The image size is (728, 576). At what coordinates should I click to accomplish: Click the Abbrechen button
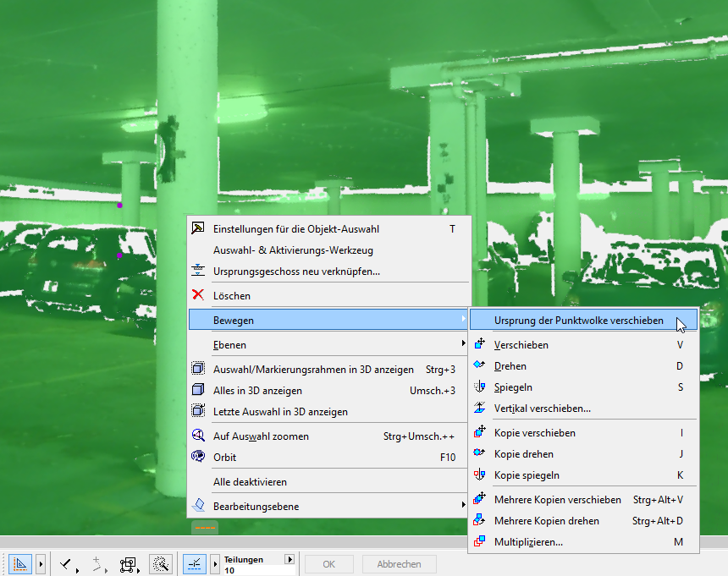coord(400,564)
